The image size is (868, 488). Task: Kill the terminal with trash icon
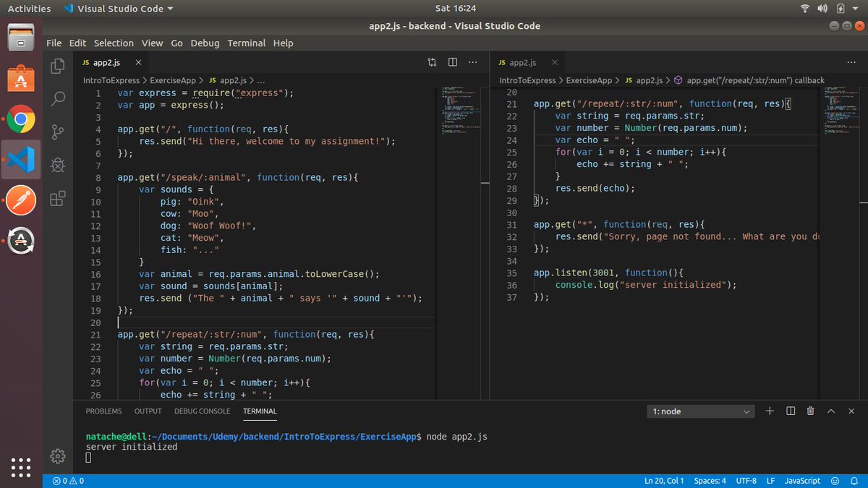coord(811,411)
